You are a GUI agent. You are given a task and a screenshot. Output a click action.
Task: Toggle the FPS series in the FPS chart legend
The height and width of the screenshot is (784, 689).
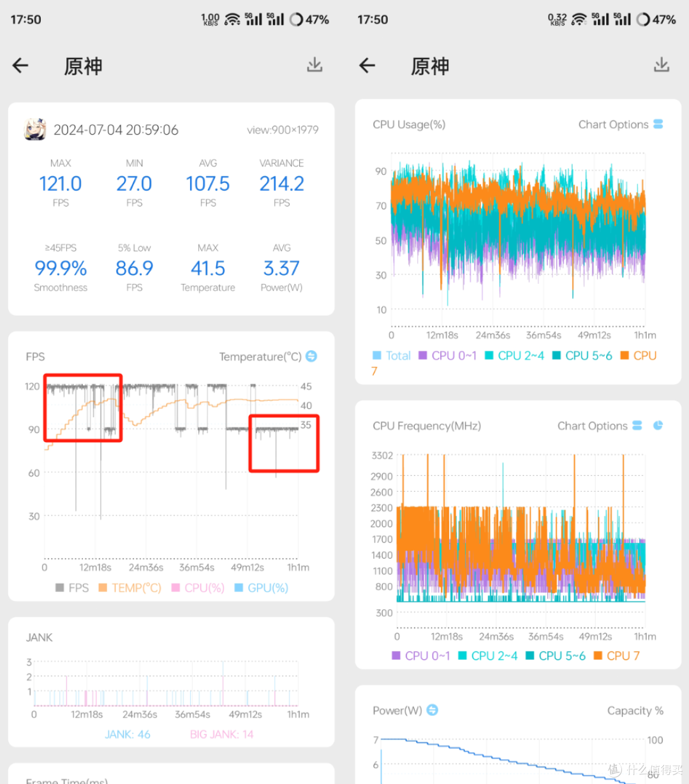pos(72,588)
